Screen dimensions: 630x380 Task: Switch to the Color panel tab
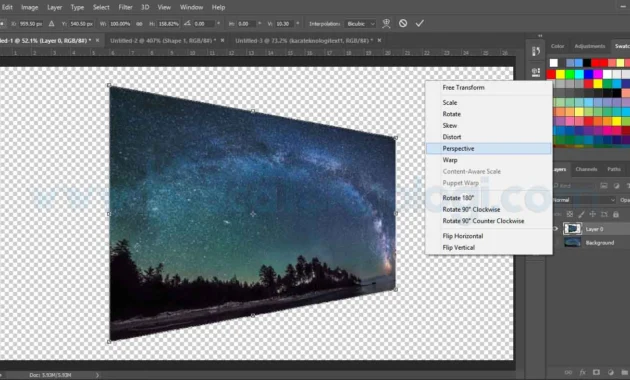tap(557, 46)
